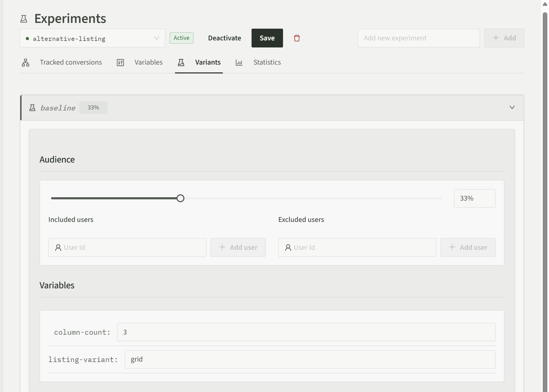Collapse the baseline variant panel chevron
The image size is (549, 392).
pos(512,108)
